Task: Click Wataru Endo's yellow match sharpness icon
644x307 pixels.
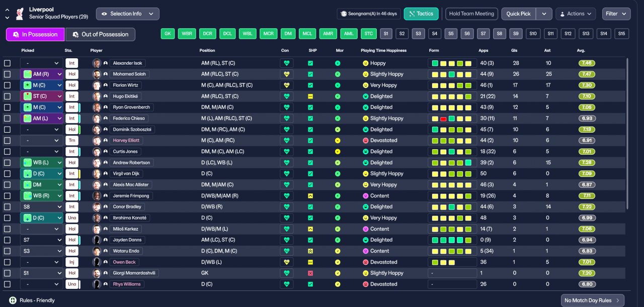Action: [310, 251]
